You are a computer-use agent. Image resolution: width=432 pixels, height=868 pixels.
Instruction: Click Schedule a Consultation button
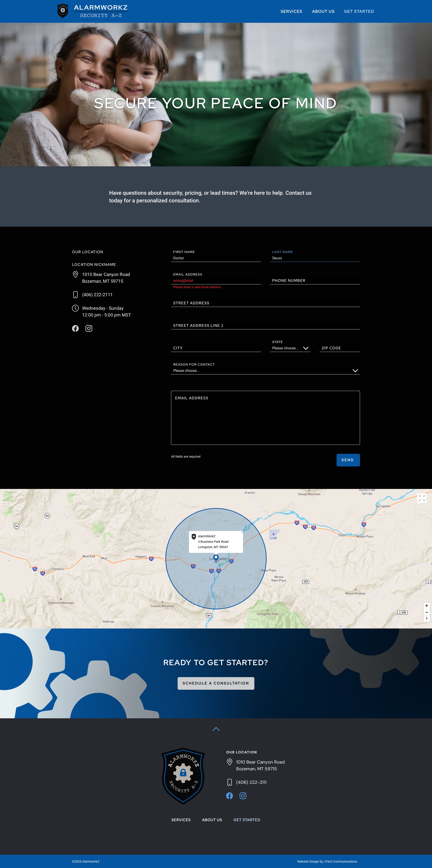[216, 683]
